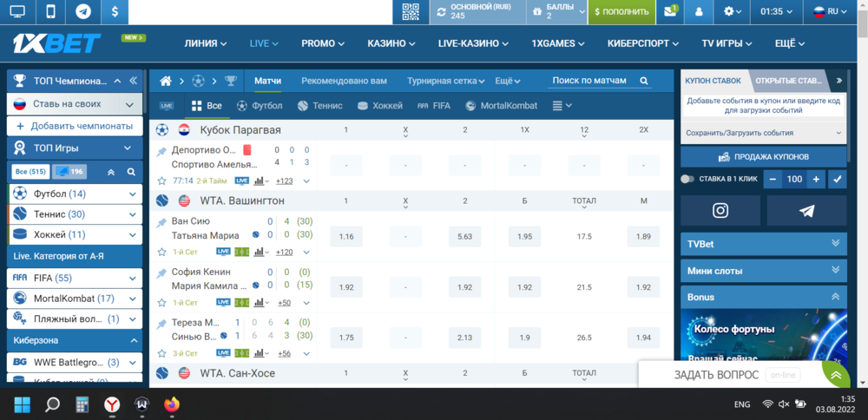Viewport: 868px width, 420px height.
Task: Open the mobile apps phone icon
Action: pos(49,11)
